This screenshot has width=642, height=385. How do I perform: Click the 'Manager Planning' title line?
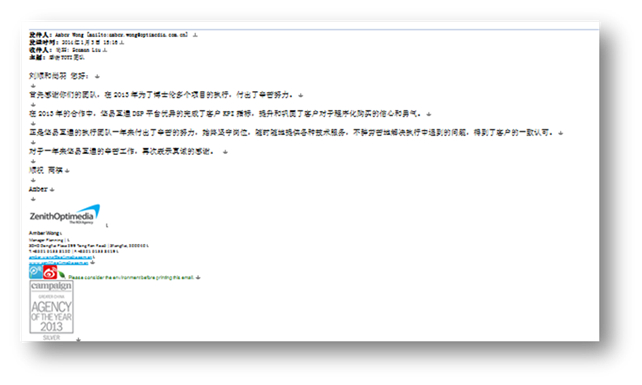[x=46, y=240]
